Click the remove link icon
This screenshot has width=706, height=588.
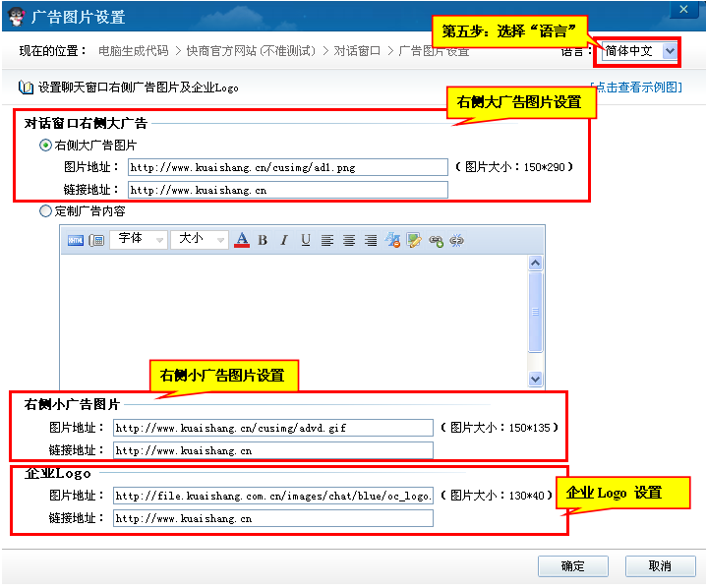(x=457, y=240)
